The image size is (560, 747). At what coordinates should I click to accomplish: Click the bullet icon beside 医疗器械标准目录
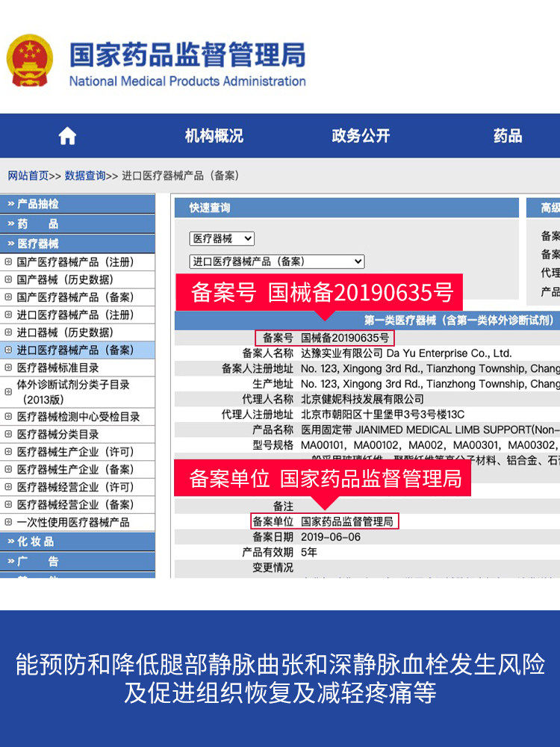click(8, 368)
